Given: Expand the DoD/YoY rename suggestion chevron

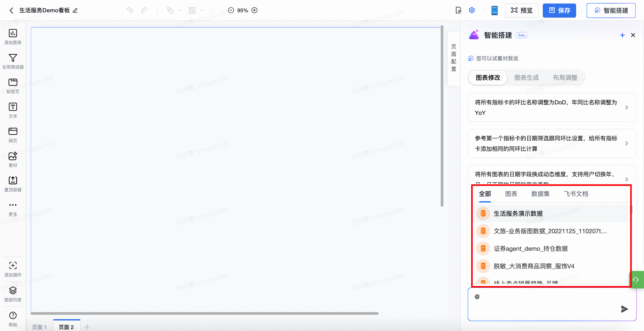Looking at the screenshot, I should pos(626,108).
